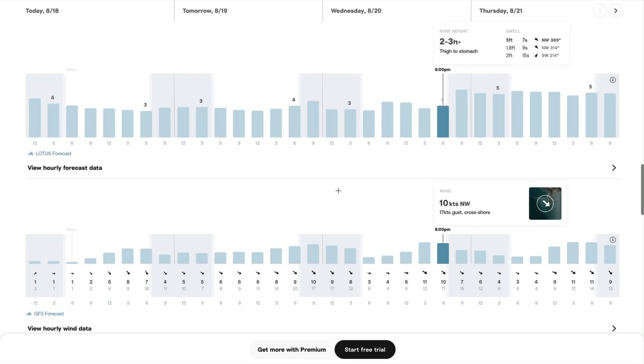Open View hourly forecast data
644x364 pixels.
(65, 168)
